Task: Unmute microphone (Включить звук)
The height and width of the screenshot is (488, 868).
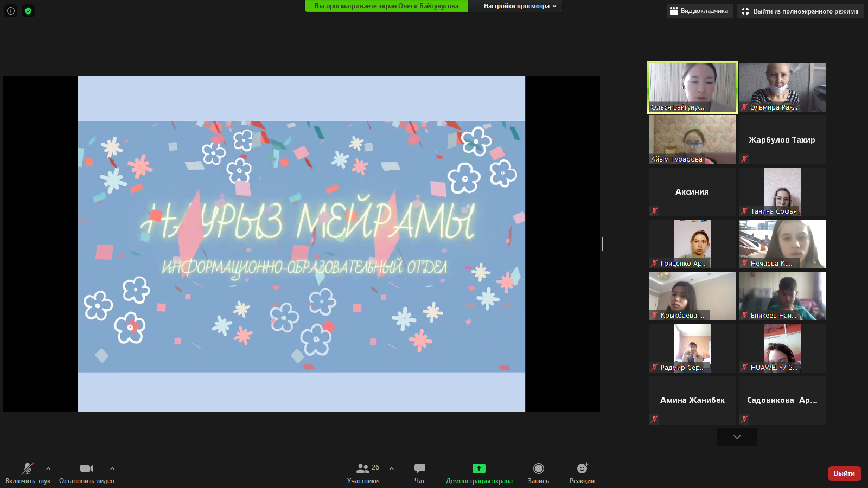Action: click(28, 473)
